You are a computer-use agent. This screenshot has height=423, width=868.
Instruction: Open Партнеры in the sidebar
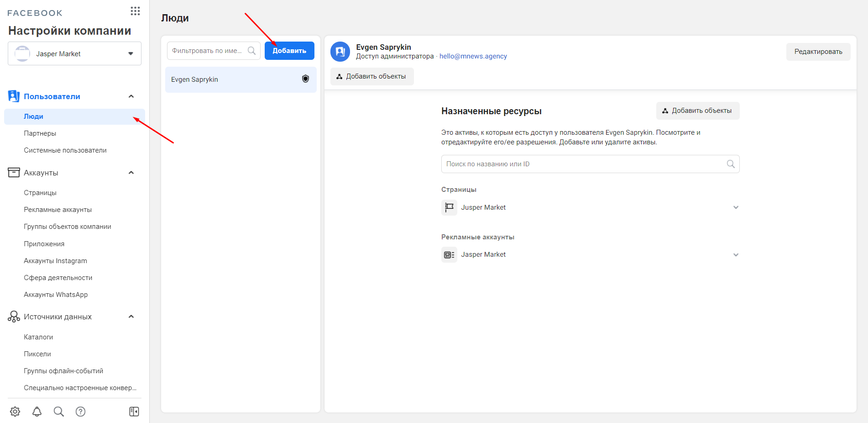[40, 133]
